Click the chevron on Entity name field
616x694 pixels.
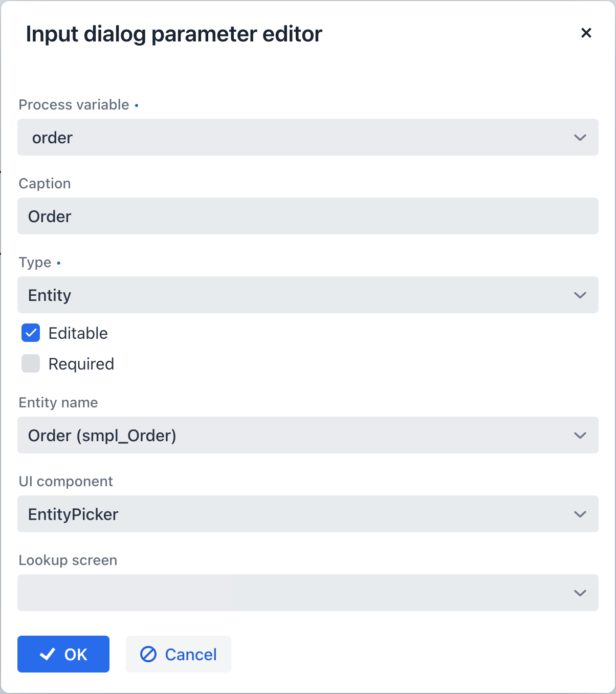point(579,435)
